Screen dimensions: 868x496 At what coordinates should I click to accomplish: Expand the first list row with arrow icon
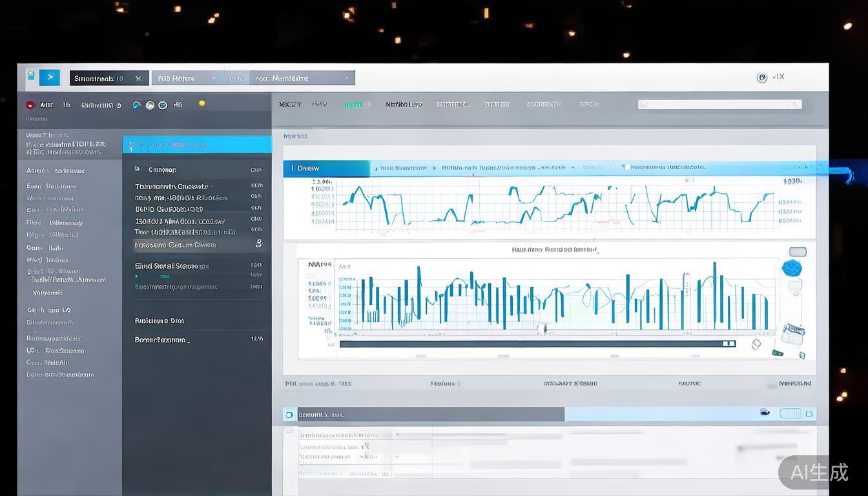[197, 170]
